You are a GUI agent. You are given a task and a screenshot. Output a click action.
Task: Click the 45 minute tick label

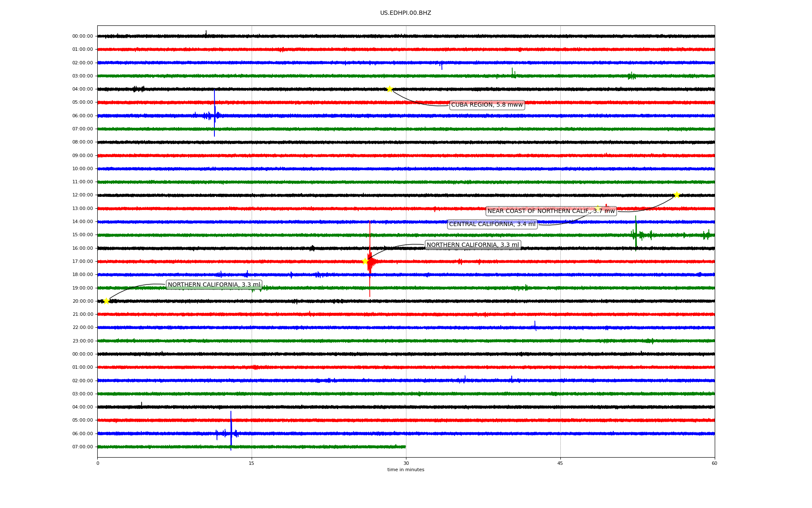pos(560,463)
